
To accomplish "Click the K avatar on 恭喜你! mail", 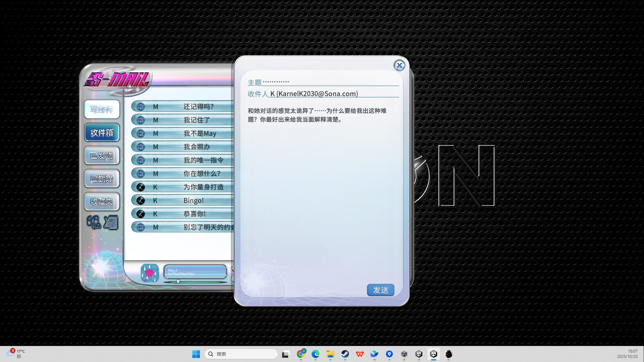I will [140, 214].
